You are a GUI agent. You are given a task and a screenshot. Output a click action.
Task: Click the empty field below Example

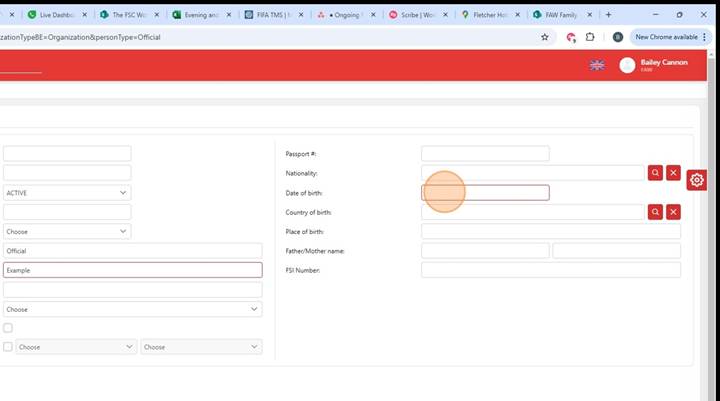click(133, 290)
